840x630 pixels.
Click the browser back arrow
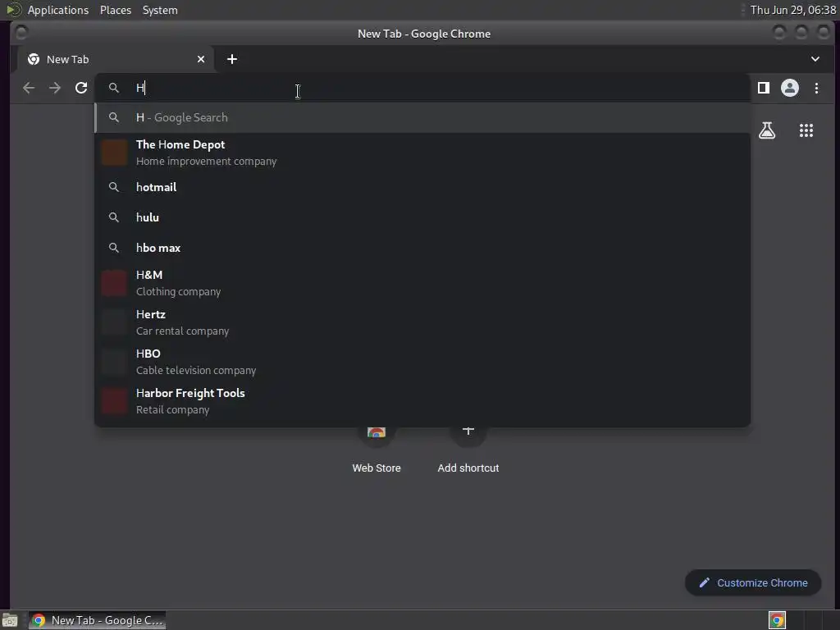pos(29,88)
